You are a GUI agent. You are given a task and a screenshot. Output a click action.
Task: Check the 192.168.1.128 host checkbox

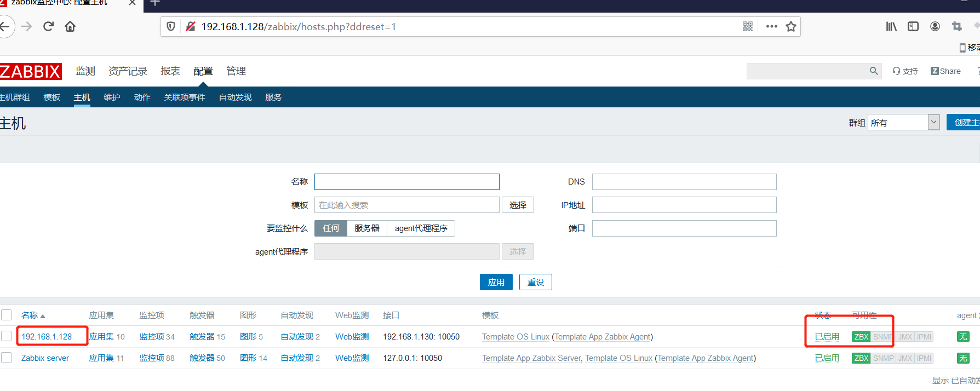click(x=7, y=336)
